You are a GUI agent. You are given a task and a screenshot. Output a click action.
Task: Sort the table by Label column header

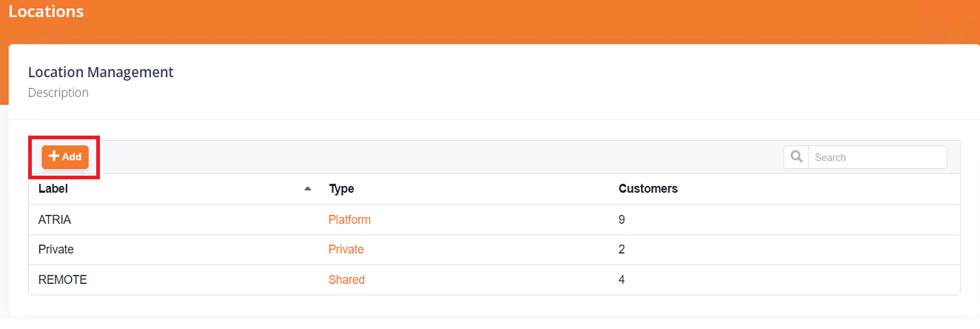point(53,189)
